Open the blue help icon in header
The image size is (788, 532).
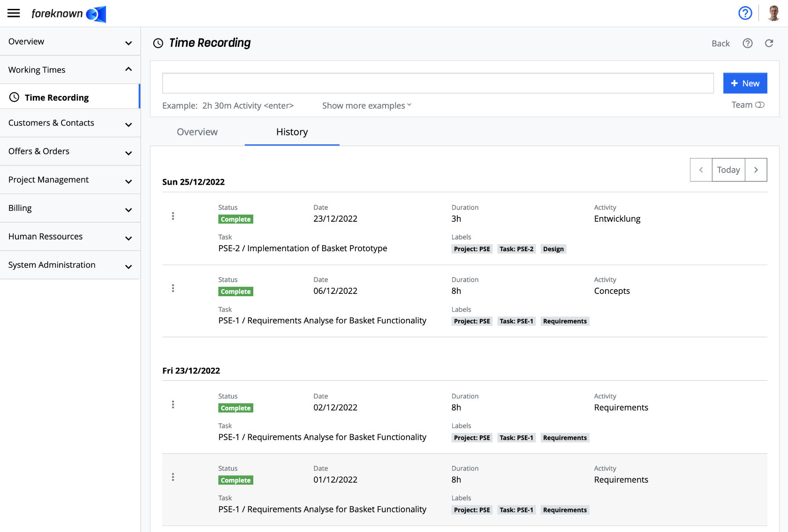tap(745, 13)
